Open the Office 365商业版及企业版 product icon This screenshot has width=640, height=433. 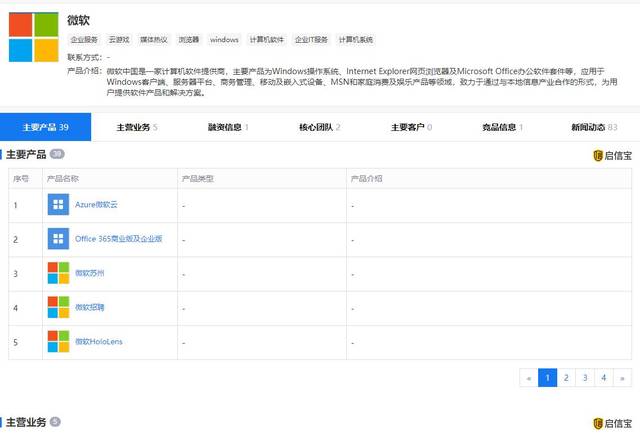tap(58, 239)
